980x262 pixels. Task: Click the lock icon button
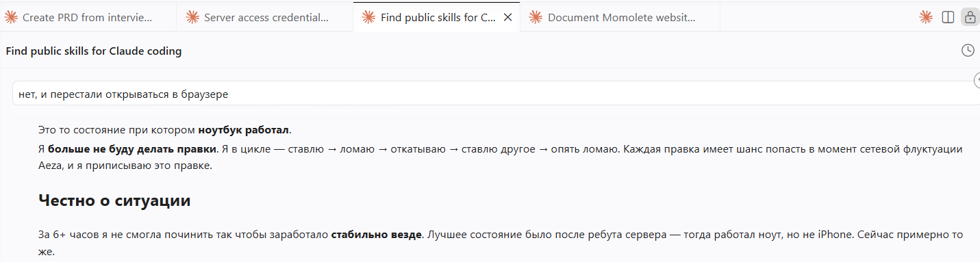pos(970,18)
